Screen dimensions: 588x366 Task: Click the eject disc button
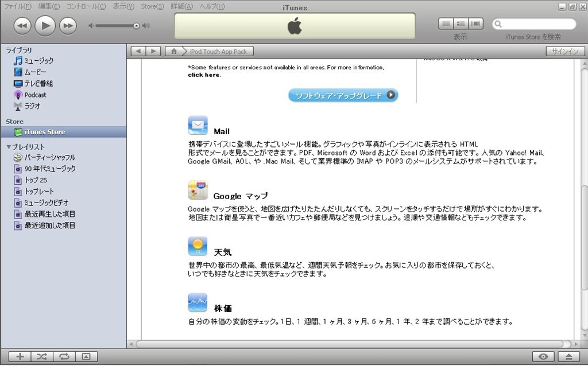tap(569, 357)
